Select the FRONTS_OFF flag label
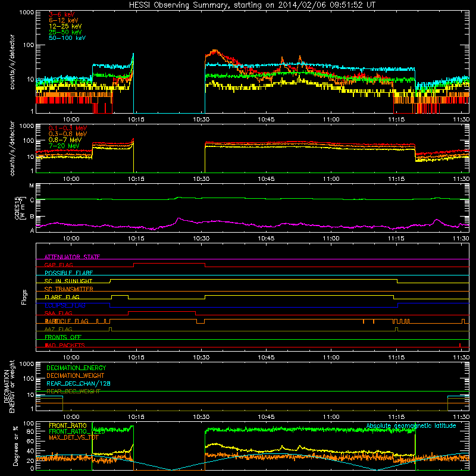 coord(63,337)
